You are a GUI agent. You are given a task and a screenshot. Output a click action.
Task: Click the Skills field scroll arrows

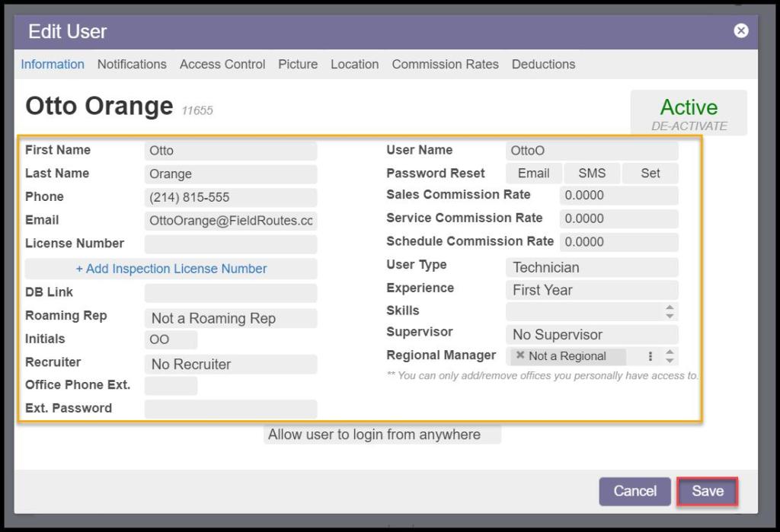pos(670,311)
